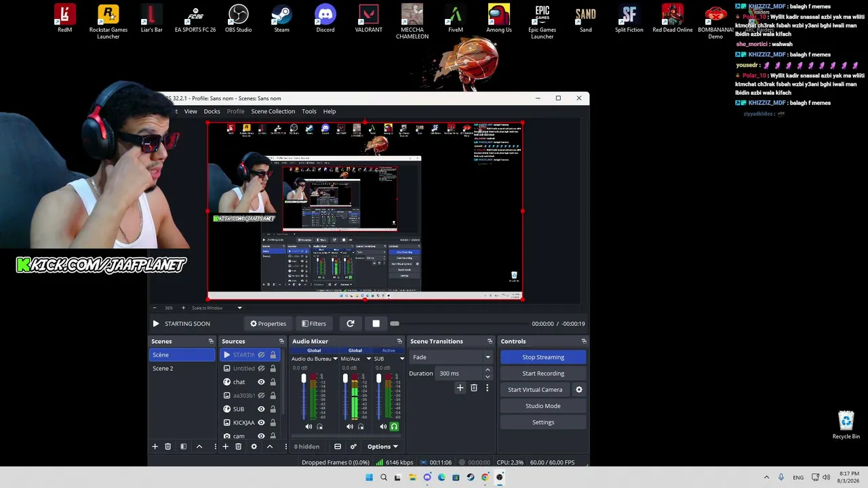Launch Steam from the desktop
The image size is (868, 488).
pos(281,19)
